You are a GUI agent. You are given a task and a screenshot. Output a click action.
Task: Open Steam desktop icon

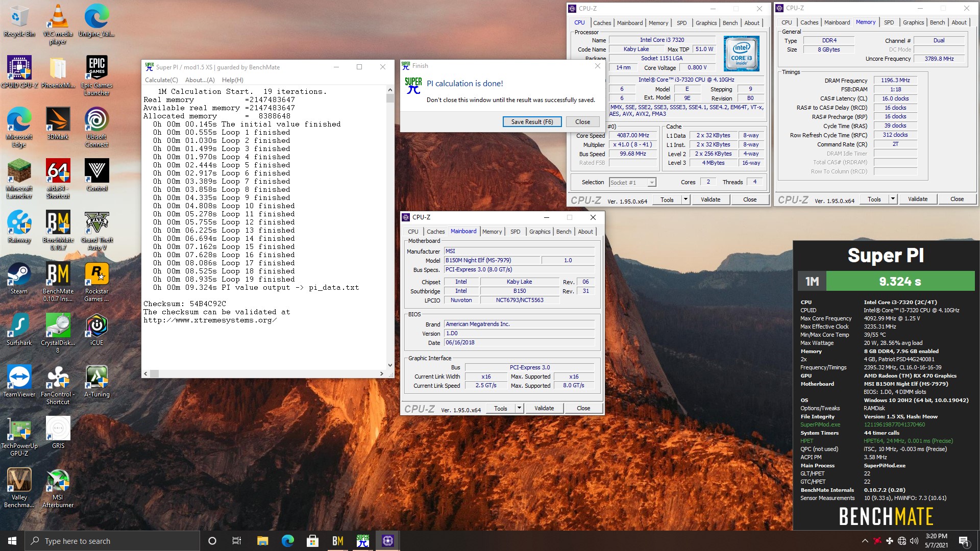coord(19,278)
